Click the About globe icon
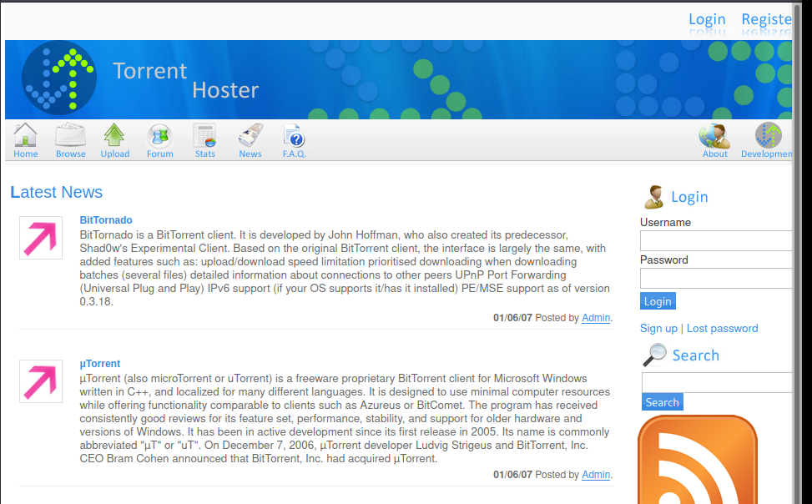 (x=714, y=136)
